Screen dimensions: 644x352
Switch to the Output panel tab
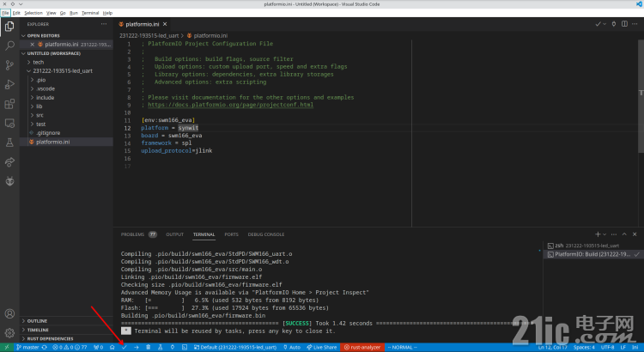click(x=174, y=234)
